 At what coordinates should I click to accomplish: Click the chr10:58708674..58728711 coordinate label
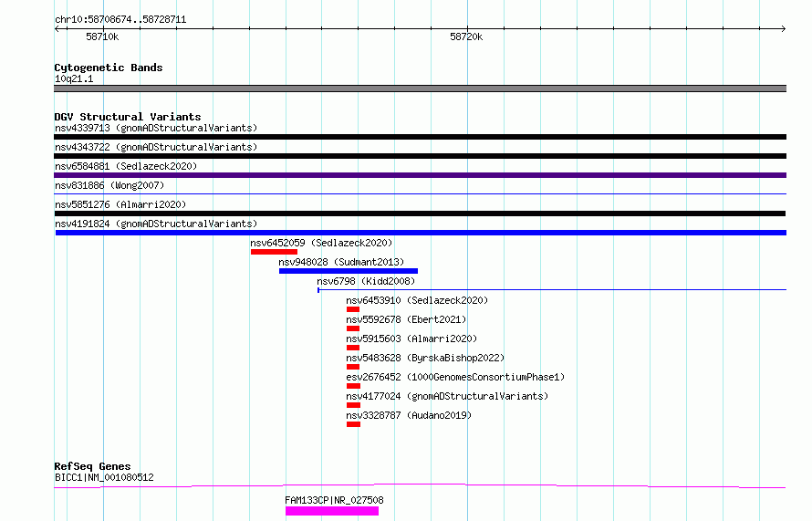pos(120,19)
